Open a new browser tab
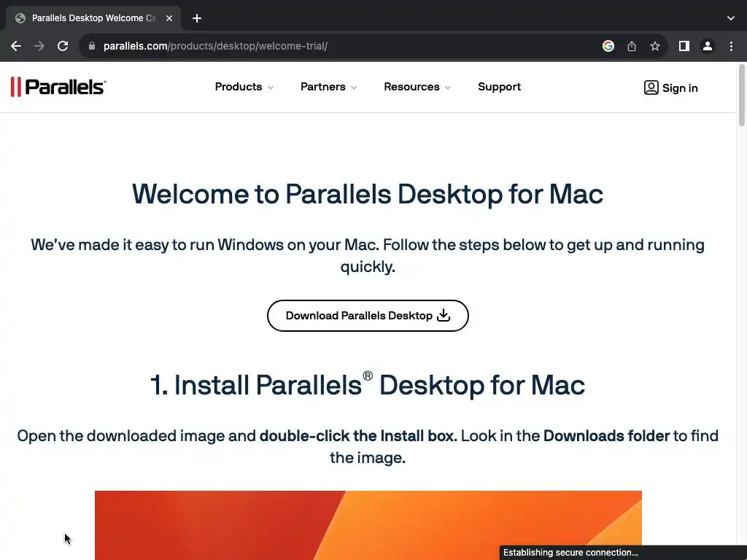747x560 pixels. 197,18
